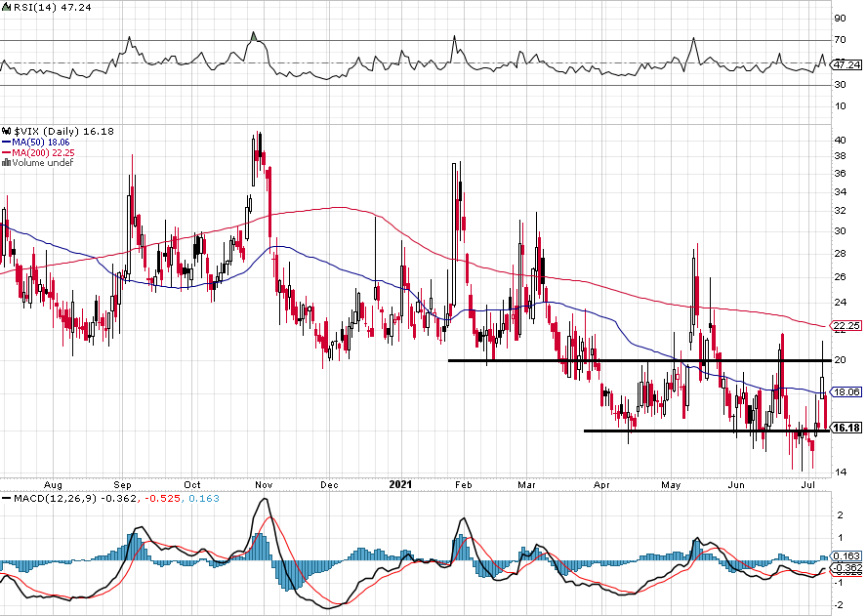
Task: Click the late October VIX spike candle near 40
Action: coord(254,161)
